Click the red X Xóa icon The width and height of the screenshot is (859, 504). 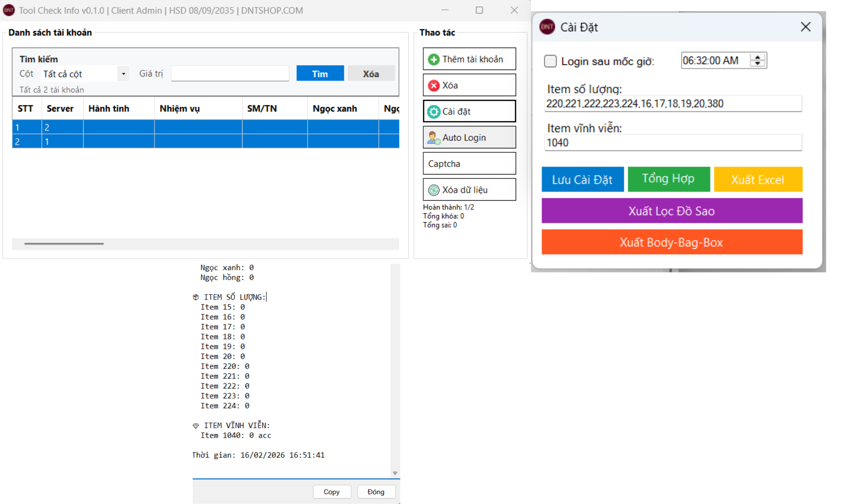click(433, 85)
